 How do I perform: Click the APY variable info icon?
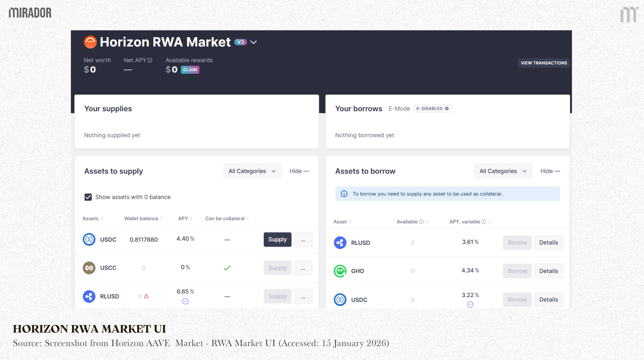(484, 222)
